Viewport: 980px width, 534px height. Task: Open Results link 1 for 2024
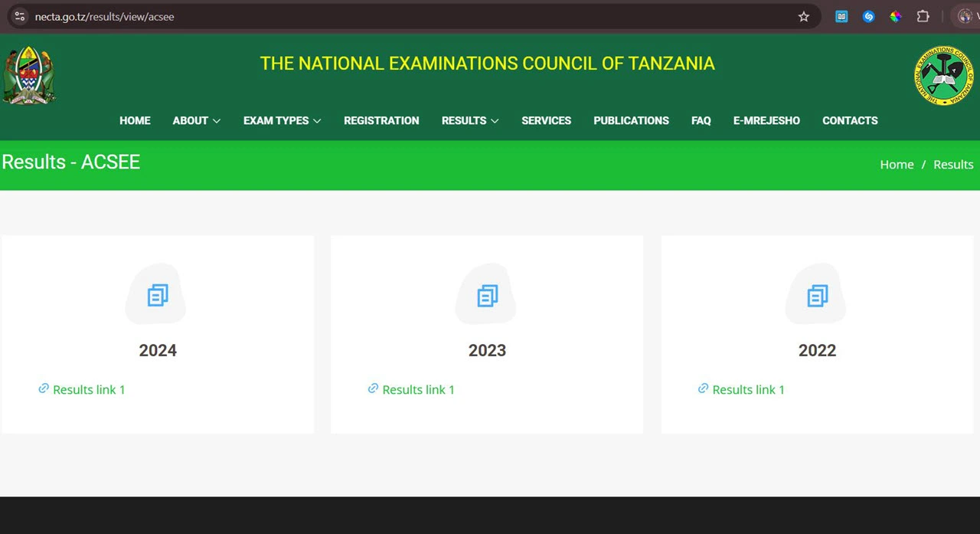(89, 389)
